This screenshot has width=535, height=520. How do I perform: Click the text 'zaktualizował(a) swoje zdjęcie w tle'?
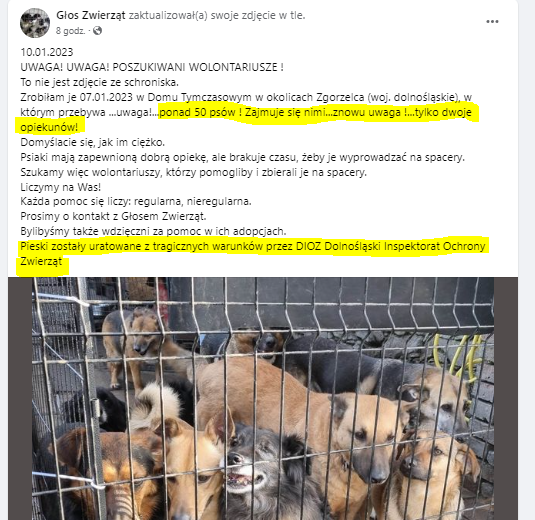[x=216, y=15]
